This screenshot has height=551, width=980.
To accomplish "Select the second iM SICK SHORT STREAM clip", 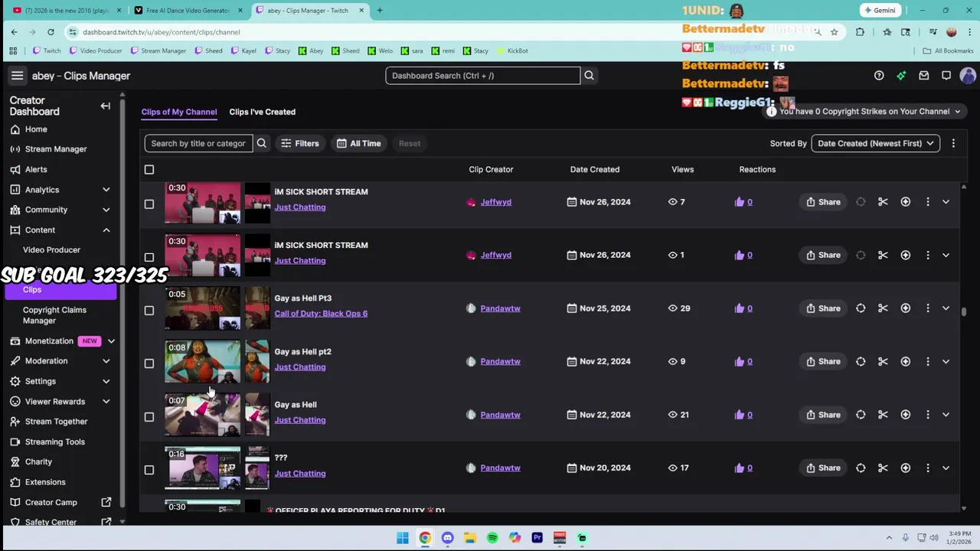I will tap(149, 257).
